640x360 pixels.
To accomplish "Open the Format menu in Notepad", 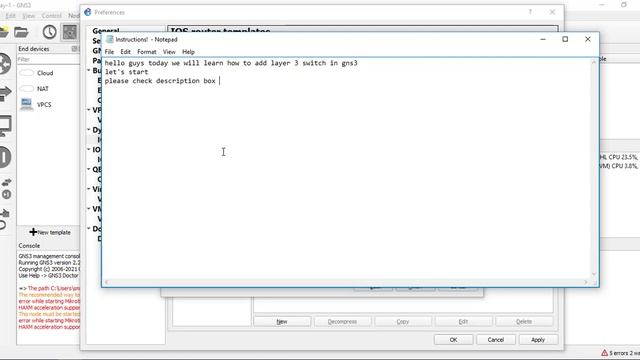I will [x=147, y=52].
